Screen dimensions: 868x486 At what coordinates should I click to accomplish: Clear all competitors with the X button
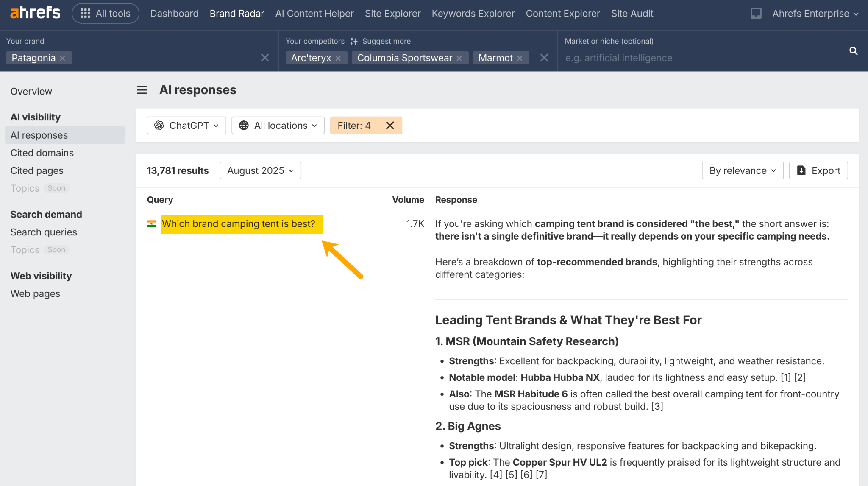click(544, 58)
